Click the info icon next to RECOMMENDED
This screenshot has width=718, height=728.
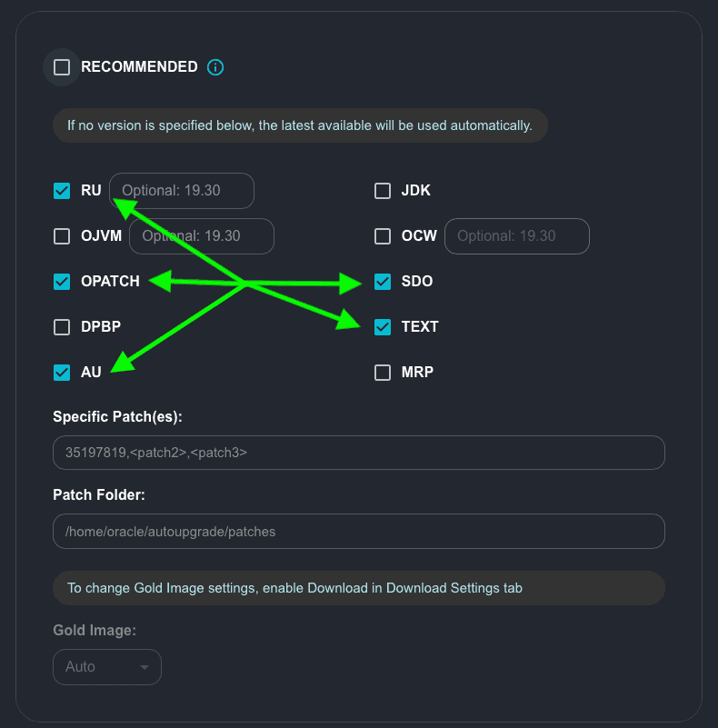(x=215, y=67)
